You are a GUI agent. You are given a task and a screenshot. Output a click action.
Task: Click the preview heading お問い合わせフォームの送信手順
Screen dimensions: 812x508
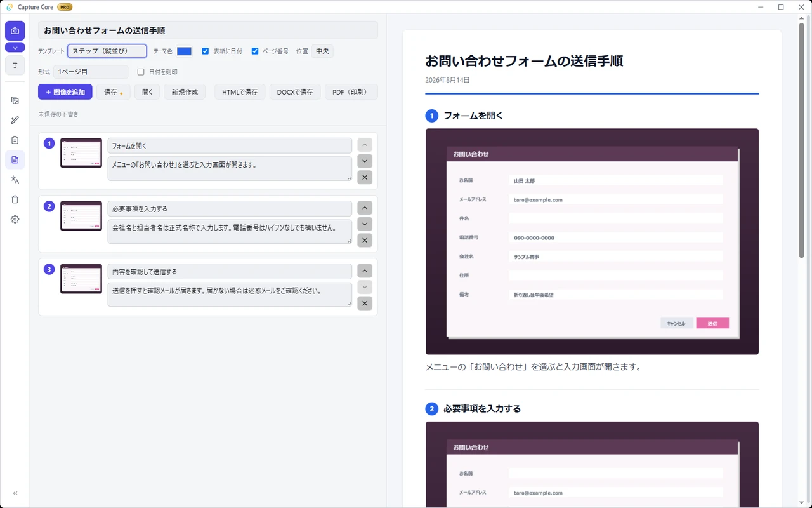[524, 61]
